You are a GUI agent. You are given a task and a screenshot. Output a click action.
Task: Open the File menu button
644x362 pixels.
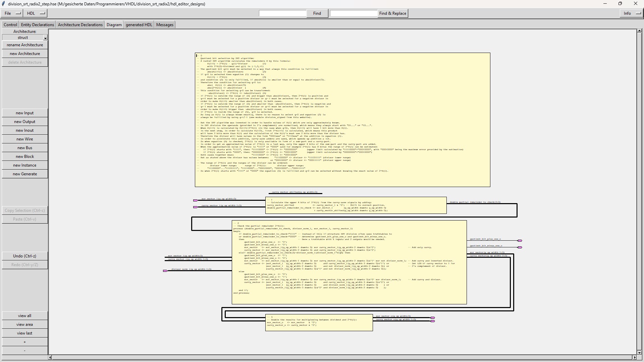click(x=12, y=13)
